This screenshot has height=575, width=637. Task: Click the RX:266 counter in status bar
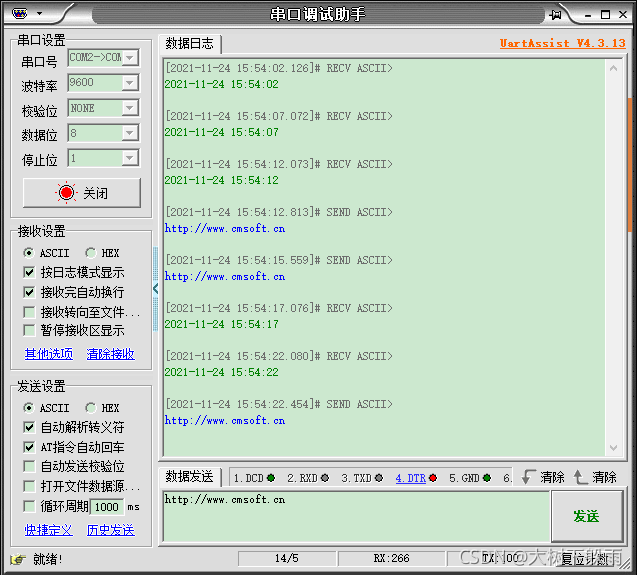[391, 558]
